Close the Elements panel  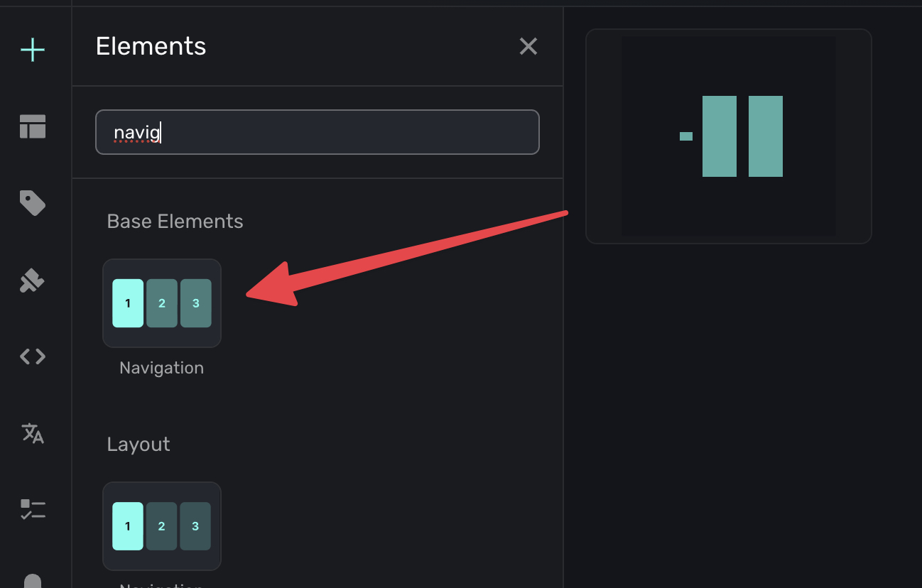pos(528,47)
